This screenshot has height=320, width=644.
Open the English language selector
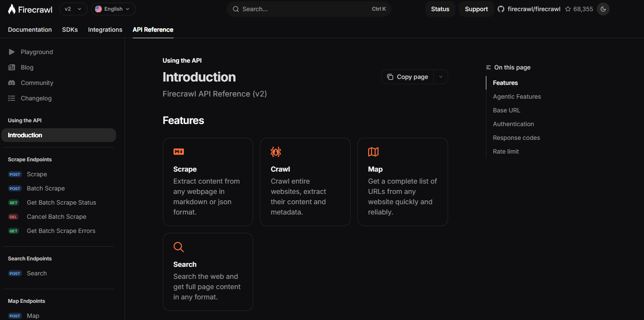pos(113,9)
